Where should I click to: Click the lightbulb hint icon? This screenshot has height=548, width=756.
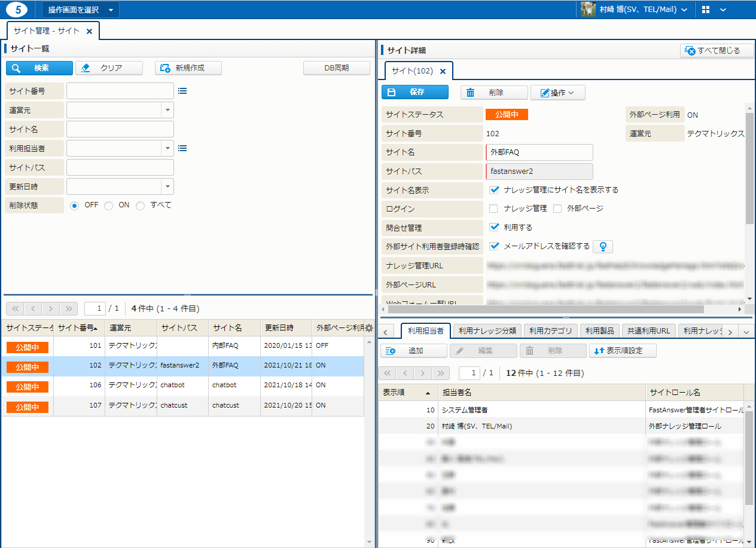coord(604,246)
